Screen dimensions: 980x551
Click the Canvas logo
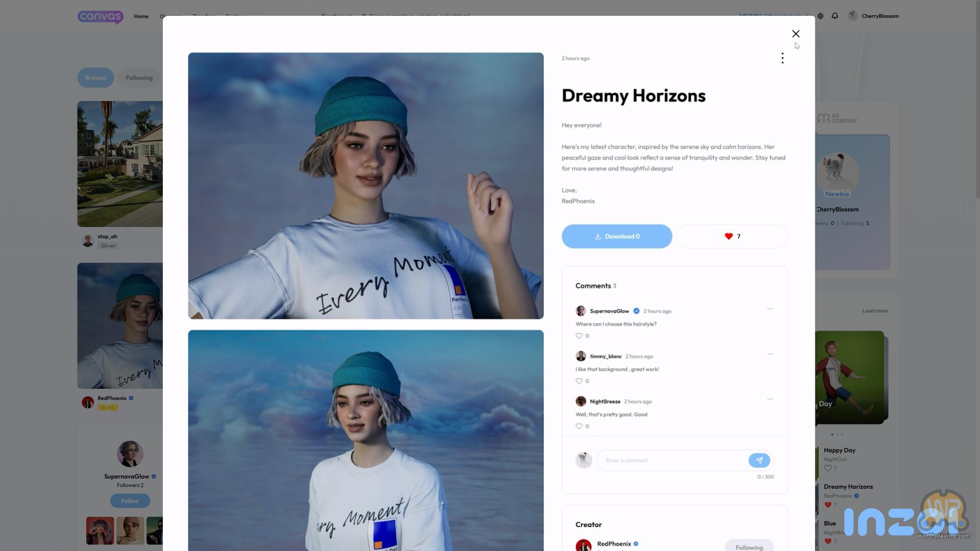point(101,16)
